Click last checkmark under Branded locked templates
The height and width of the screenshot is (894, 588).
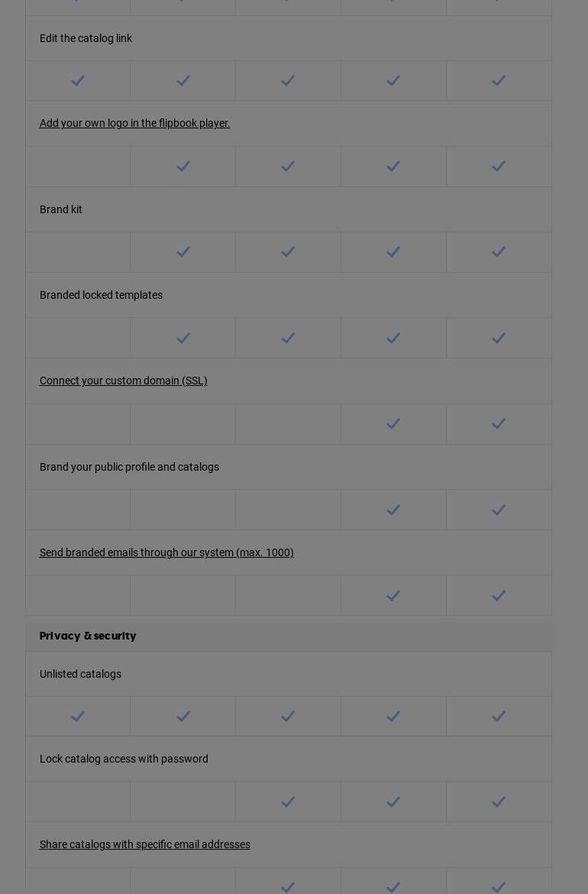tap(499, 338)
